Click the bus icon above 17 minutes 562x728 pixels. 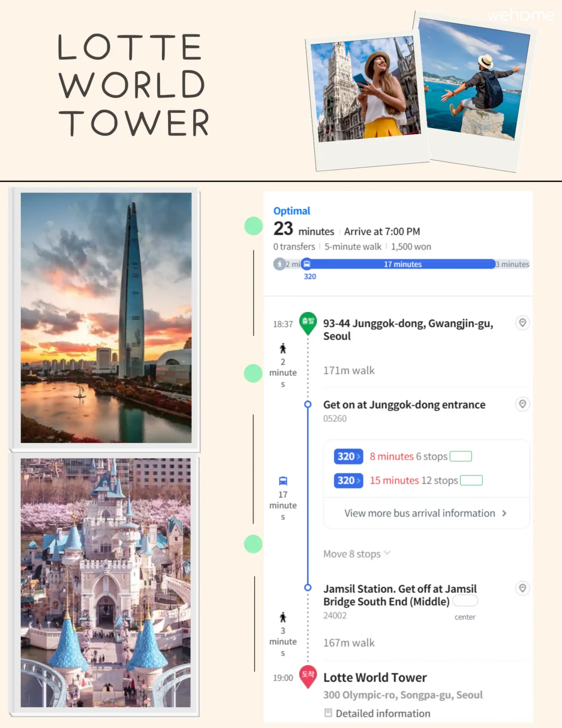point(283,481)
